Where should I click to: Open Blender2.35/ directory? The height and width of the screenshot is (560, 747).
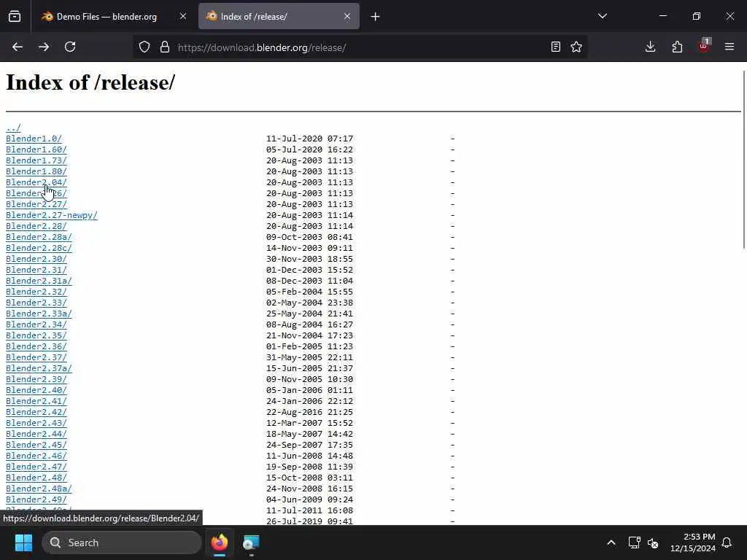pyautogui.click(x=36, y=335)
